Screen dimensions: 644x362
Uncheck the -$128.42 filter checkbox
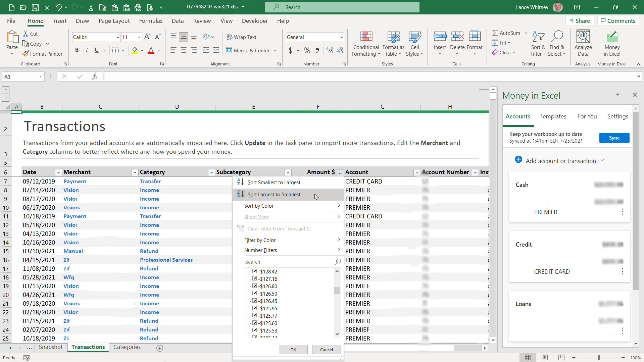[x=255, y=271]
